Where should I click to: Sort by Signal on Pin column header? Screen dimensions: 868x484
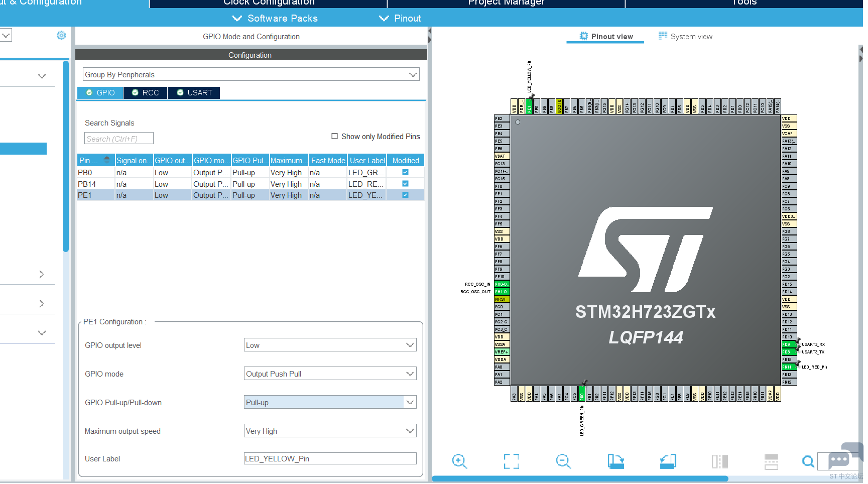coord(134,160)
